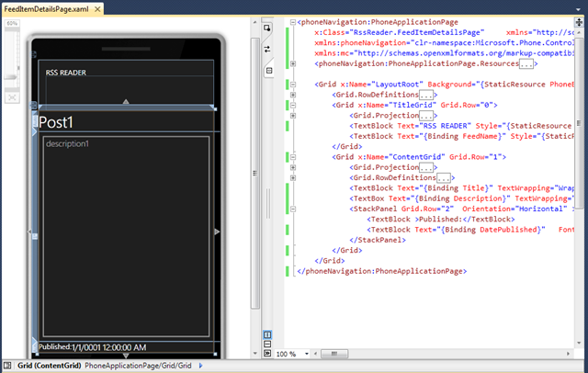Switch to the XAML pane tab icon
Screen dimensions: 588x373
[x=269, y=71]
